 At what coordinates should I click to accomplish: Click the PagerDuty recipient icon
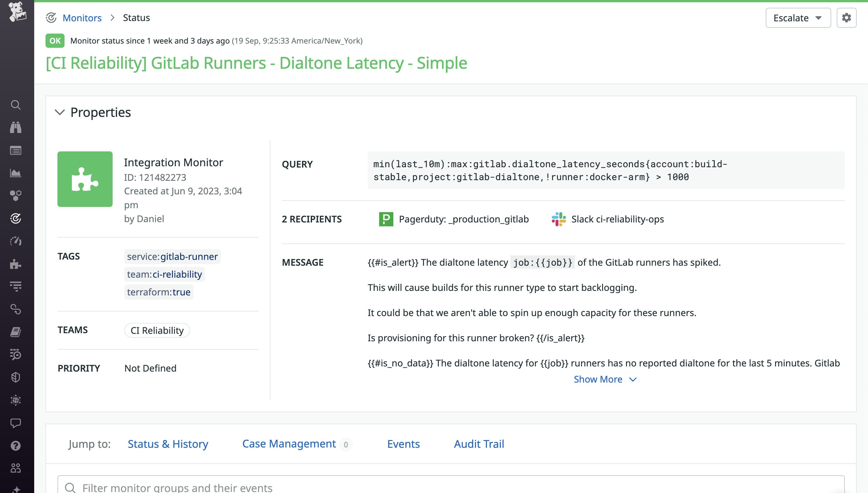coord(386,219)
